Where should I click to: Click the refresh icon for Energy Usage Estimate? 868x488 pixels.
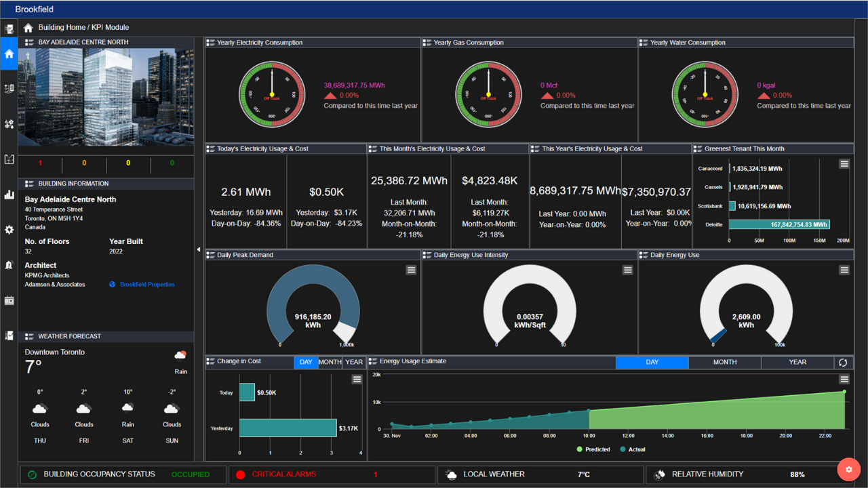click(843, 363)
